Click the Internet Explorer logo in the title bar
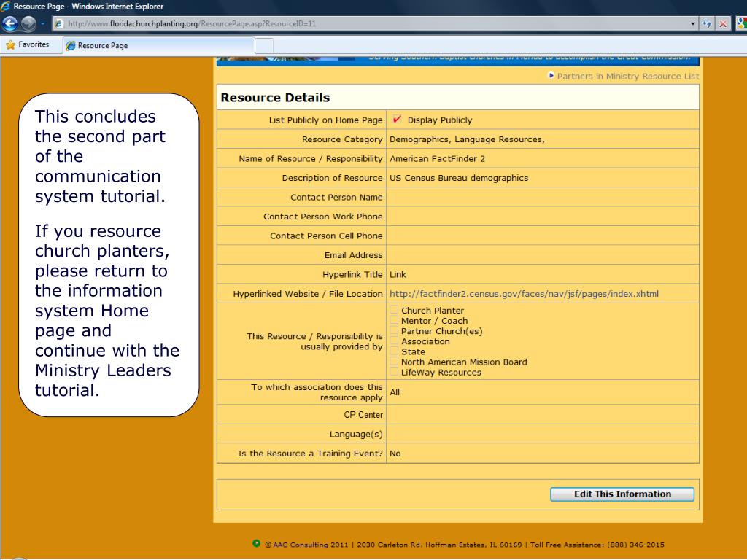The image size is (747, 560). tap(6, 6)
